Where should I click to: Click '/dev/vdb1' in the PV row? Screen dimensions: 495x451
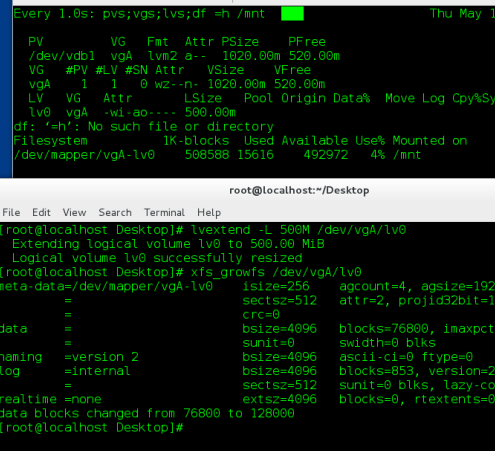(62, 56)
